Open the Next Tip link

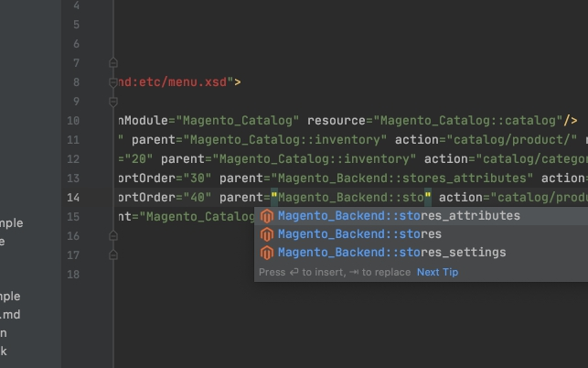pyautogui.click(x=438, y=272)
